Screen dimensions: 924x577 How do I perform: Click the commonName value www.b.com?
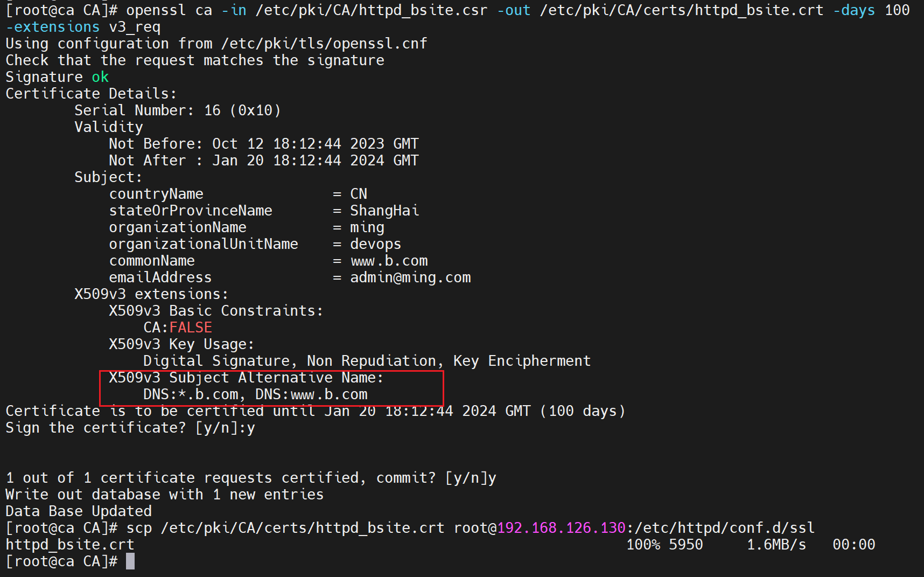pos(389,261)
